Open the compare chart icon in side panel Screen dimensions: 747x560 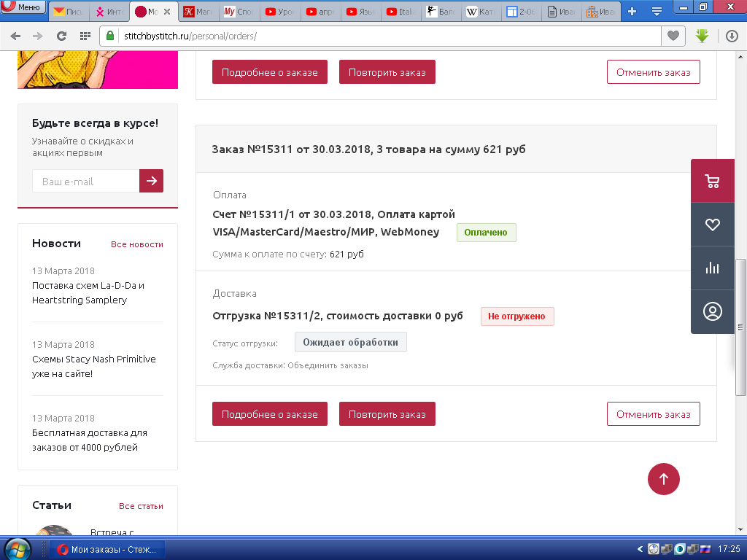[712, 268]
